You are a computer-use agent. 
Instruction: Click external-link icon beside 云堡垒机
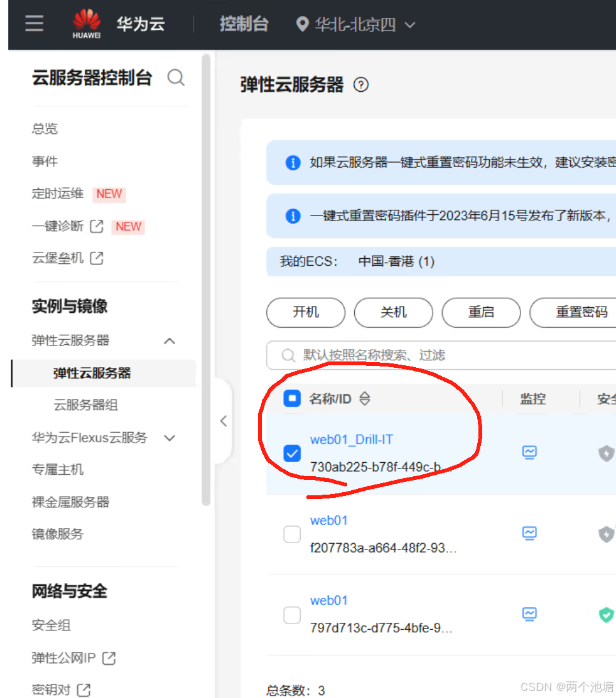tap(97, 258)
